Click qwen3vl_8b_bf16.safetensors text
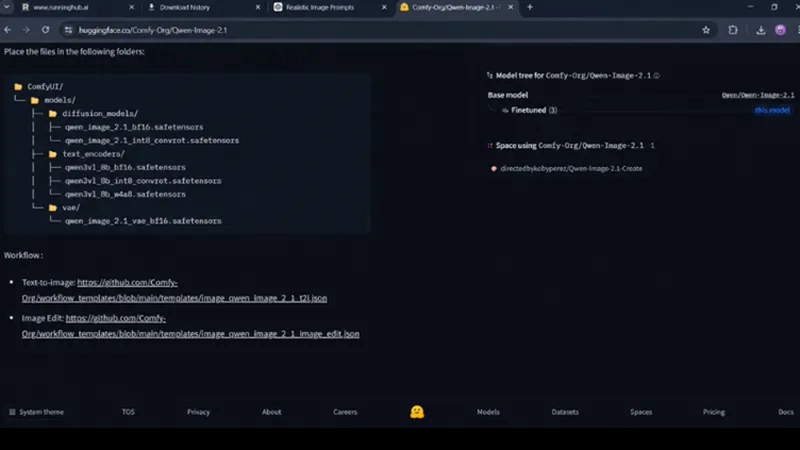 [x=125, y=167]
